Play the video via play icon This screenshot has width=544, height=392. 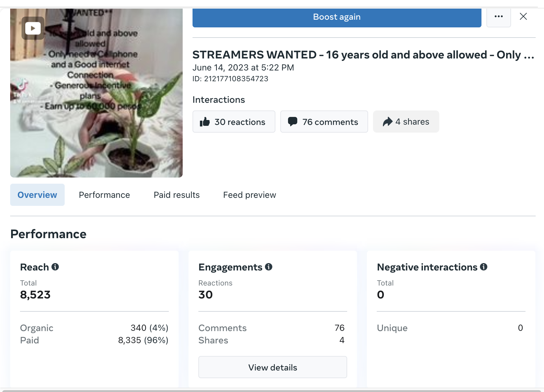click(x=33, y=28)
